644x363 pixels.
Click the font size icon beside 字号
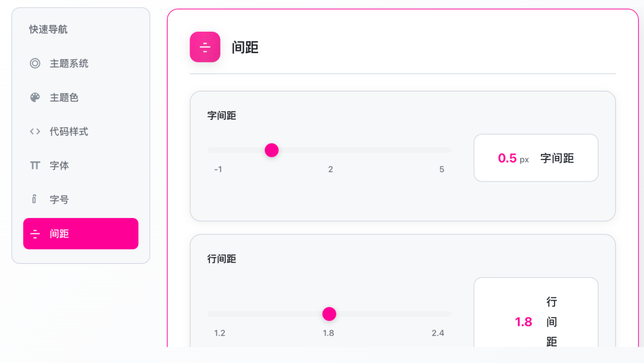pyautogui.click(x=35, y=199)
